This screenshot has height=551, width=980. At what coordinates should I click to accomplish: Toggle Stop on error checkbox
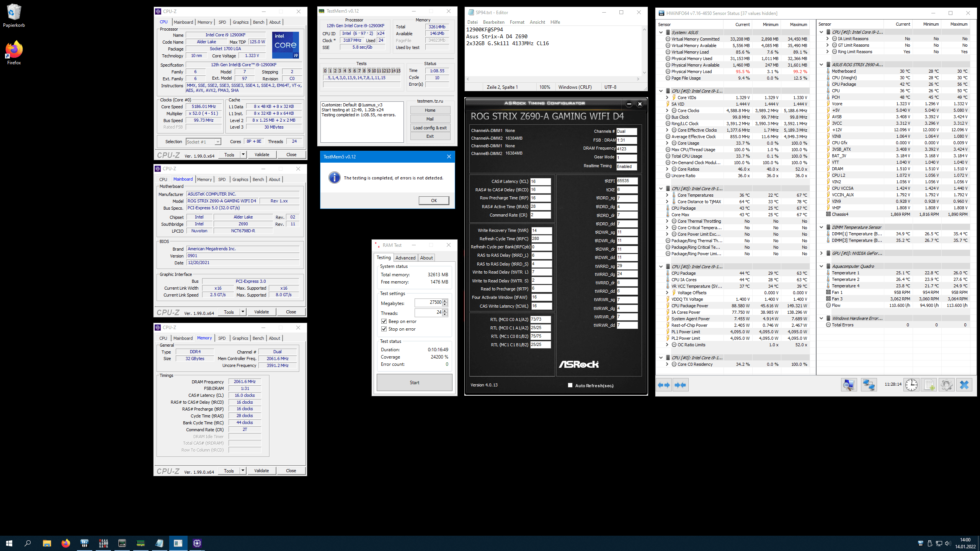(384, 329)
